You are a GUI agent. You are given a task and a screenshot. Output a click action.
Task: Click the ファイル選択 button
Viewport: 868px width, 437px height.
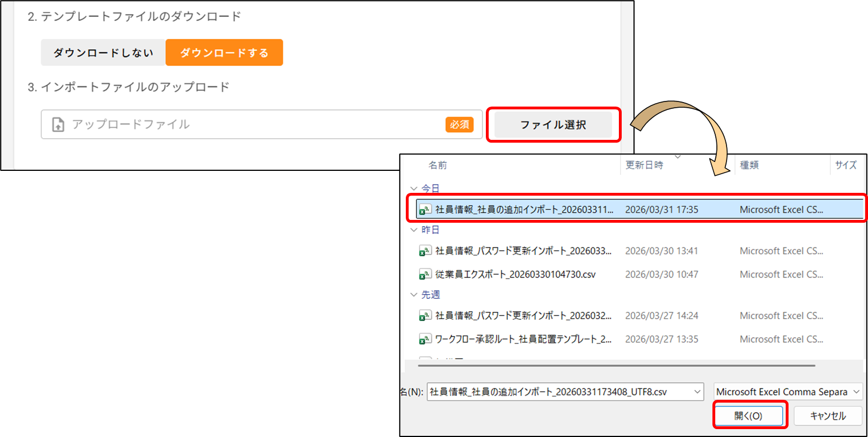click(x=553, y=125)
